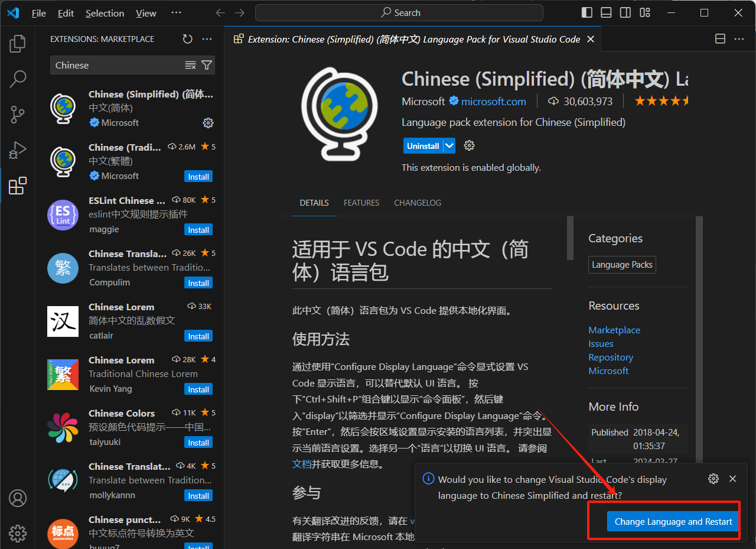The width and height of the screenshot is (756, 549).
Task: Open manage gear for Chinese (Simplified) list item
Action: (208, 123)
